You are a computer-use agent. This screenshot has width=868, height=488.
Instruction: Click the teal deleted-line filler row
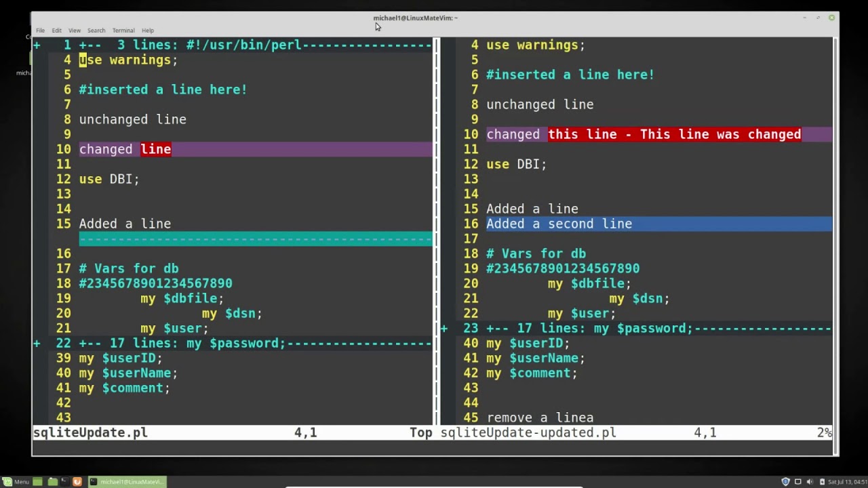coord(256,239)
